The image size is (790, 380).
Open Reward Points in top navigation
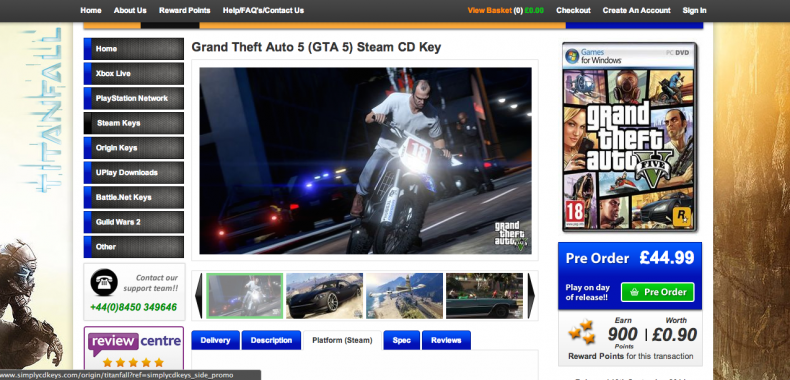(184, 10)
